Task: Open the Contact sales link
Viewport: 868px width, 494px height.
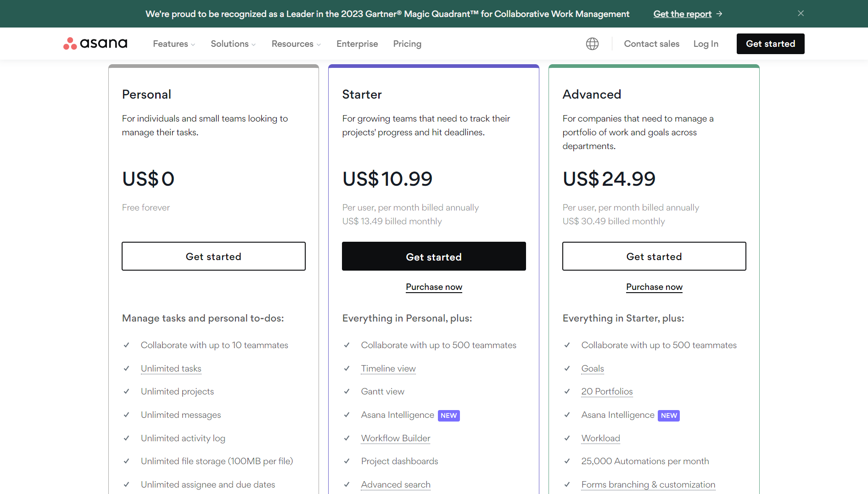Action: click(x=651, y=44)
